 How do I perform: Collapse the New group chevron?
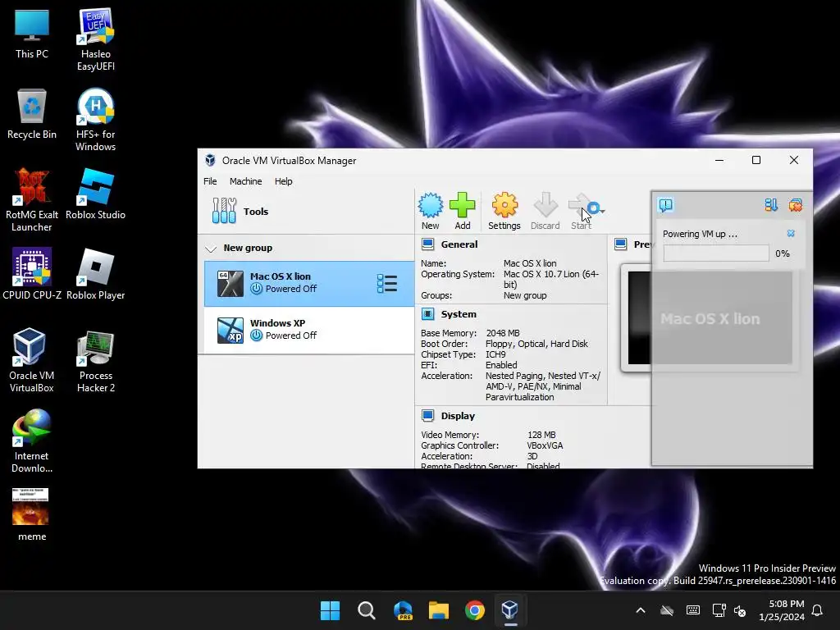pyautogui.click(x=211, y=249)
